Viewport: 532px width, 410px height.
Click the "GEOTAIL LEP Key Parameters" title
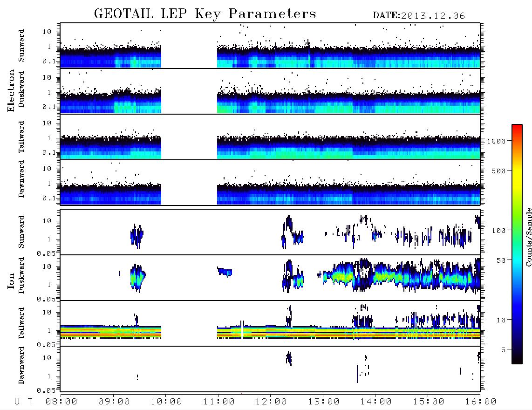205,14
